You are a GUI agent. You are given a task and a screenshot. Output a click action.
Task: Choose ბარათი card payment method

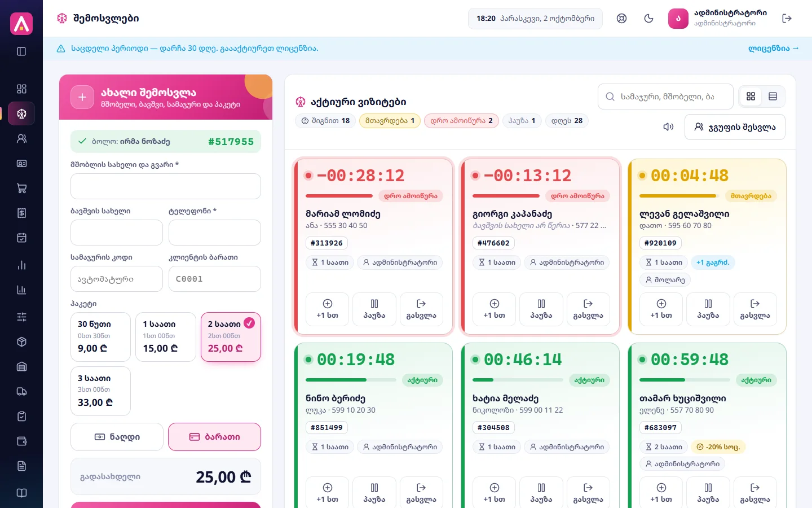pyautogui.click(x=214, y=437)
